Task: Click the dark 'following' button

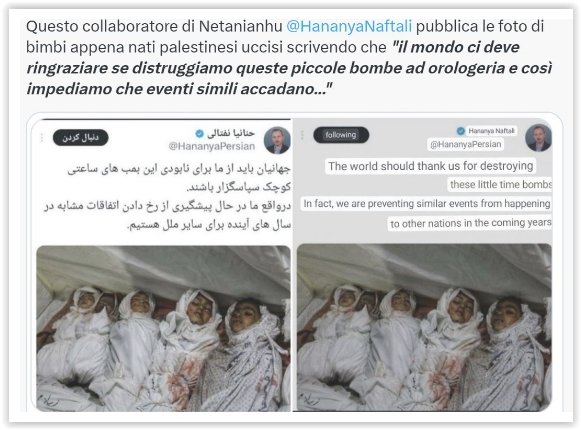Action: click(x=341, y=135)
